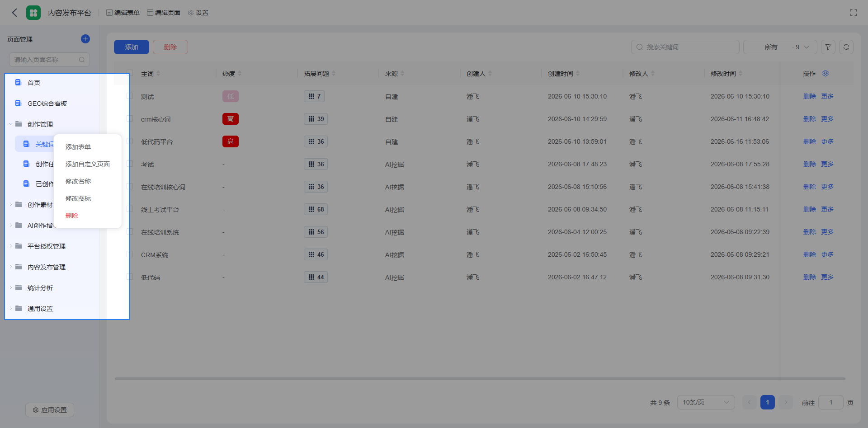This screenshot has width=868, height=428.
Task: Toggle fullscreen mode icon
Action: point(853,13)
